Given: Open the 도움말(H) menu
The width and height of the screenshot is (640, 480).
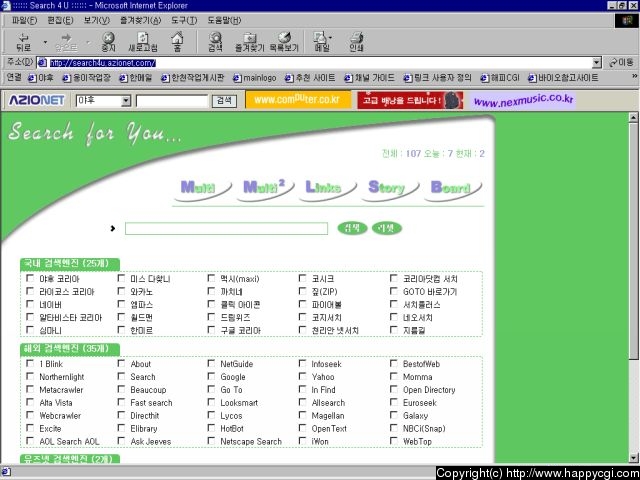Looking at the screenshot, I should point(224,20).
